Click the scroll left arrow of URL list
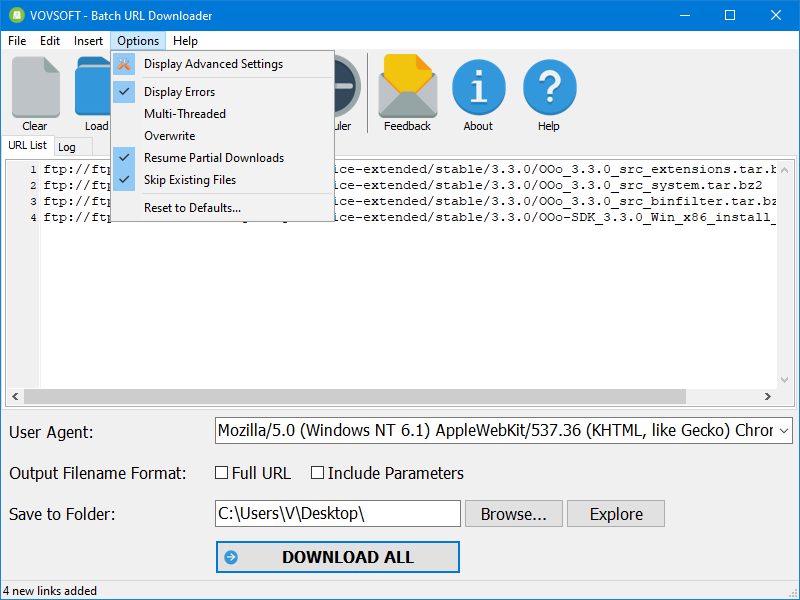The width and height of the screenshot is (800, 600). (x=15, y=396)
